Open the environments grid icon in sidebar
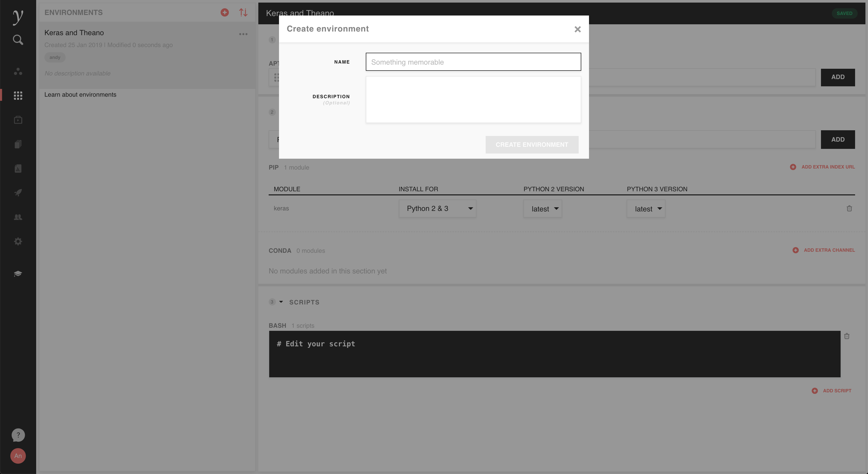This screenshot has height=474, width=868. tap(18, 95)
